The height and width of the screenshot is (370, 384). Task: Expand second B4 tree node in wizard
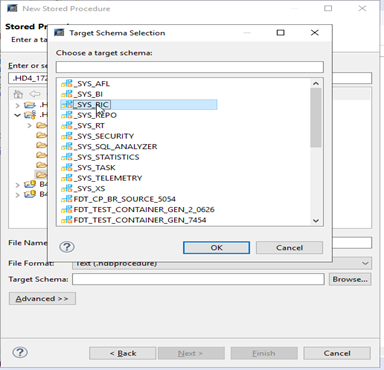pyautogui.click(x=18, y=195)
